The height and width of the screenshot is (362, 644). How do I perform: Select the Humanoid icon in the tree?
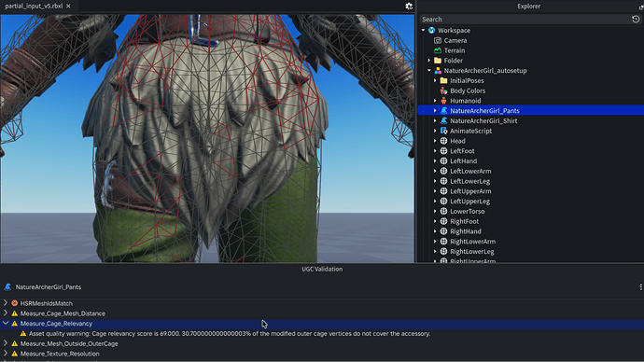(x=443, y=101)
